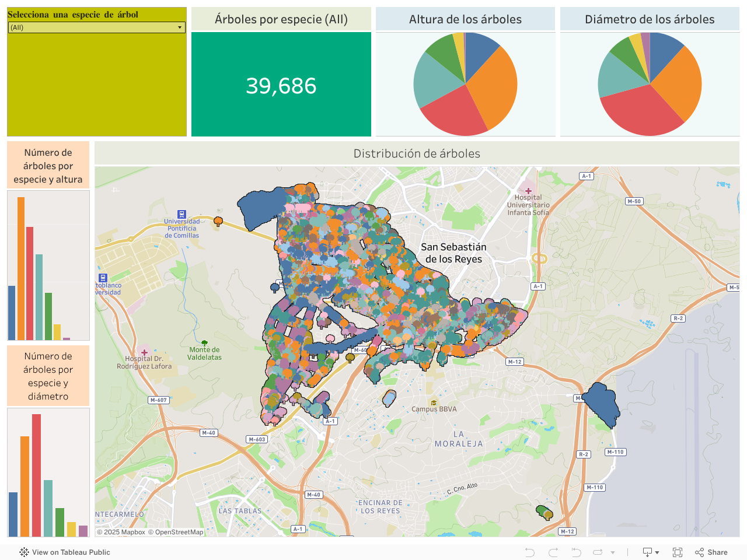
Task: Expand the replay speed dropdown arrow
Action: coord(613,552)
